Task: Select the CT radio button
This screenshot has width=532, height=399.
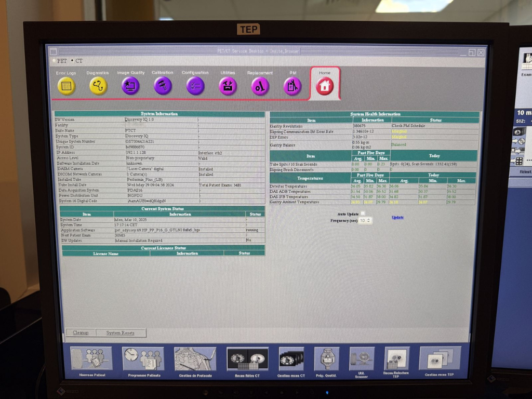Action: pos(72,61)
